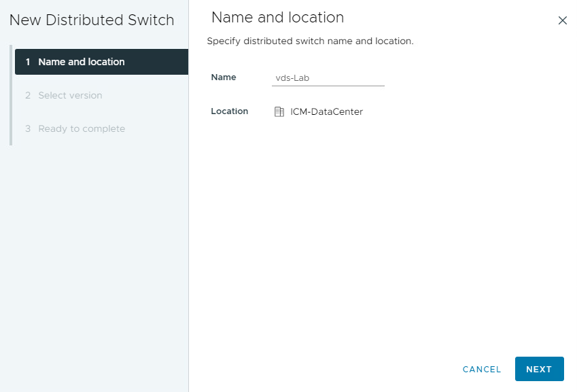Select step 1 Name and location
Viewport: 577px width, 392px height.
point(101,62)
